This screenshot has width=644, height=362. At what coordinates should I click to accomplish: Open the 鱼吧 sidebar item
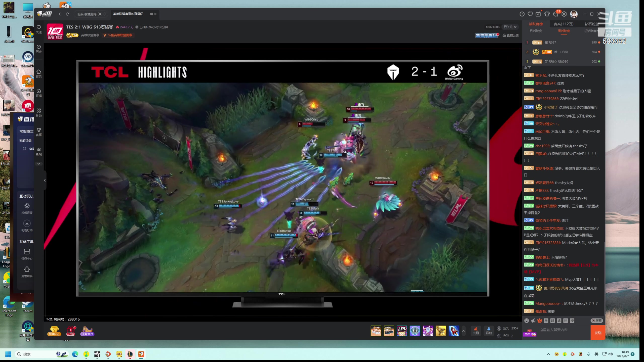(38, 152)
